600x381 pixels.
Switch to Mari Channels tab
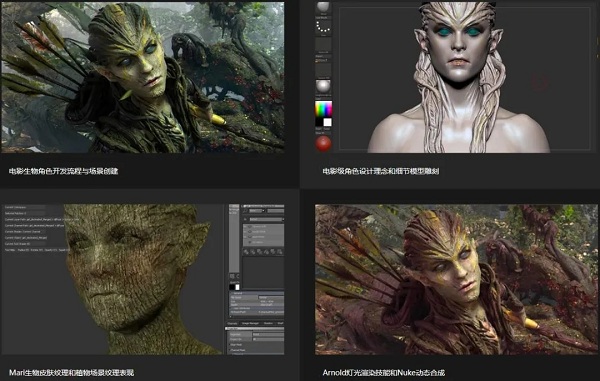233,323
